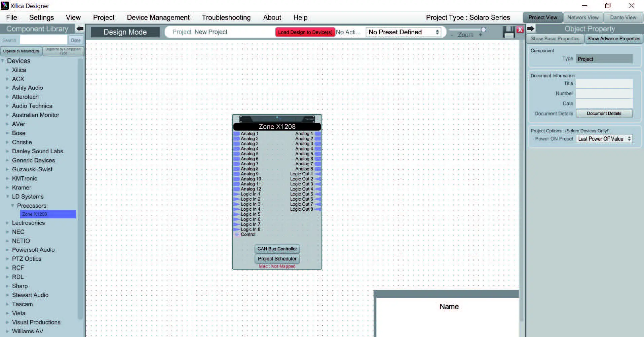Click the Component Library search field
644x337 pixels.
44,40
